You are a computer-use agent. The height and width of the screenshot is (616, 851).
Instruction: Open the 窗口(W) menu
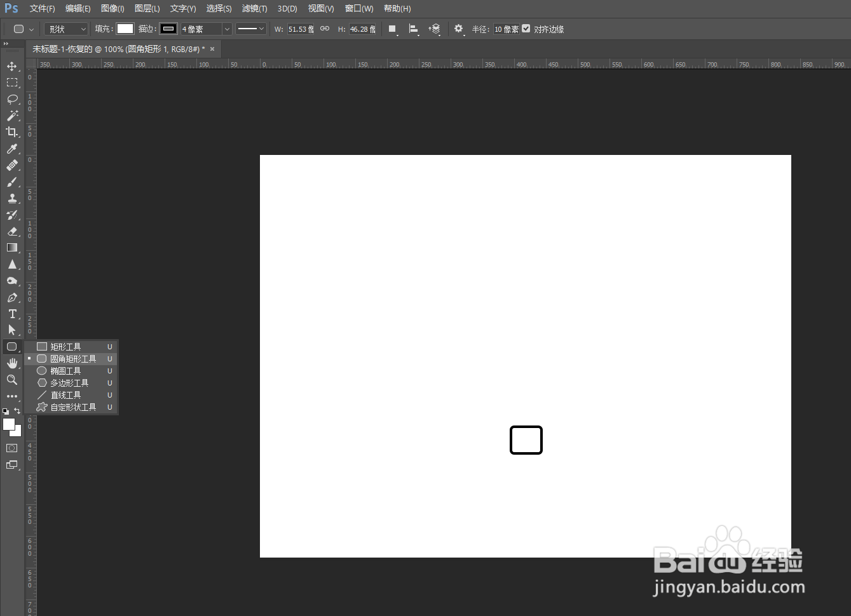click(x=359, y=8)
